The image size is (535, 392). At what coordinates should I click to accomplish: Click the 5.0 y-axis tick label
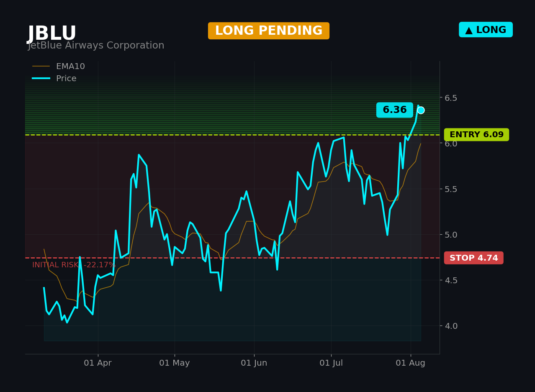coord(450,235)
